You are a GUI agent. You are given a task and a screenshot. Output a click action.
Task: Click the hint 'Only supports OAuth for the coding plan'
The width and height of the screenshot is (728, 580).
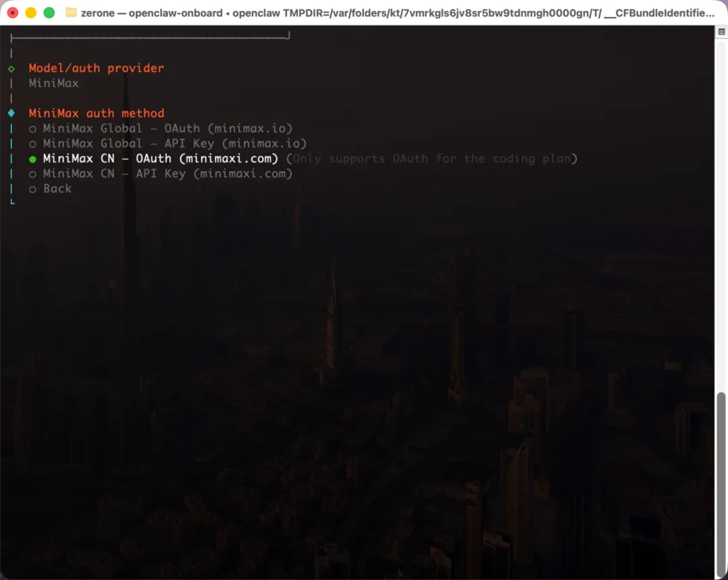point(432,159)
